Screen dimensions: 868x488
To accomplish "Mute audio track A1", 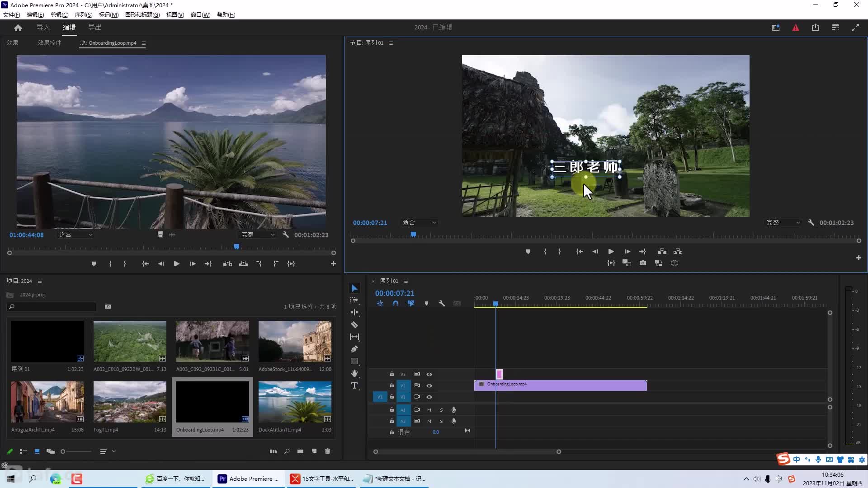I will [429, 410].
